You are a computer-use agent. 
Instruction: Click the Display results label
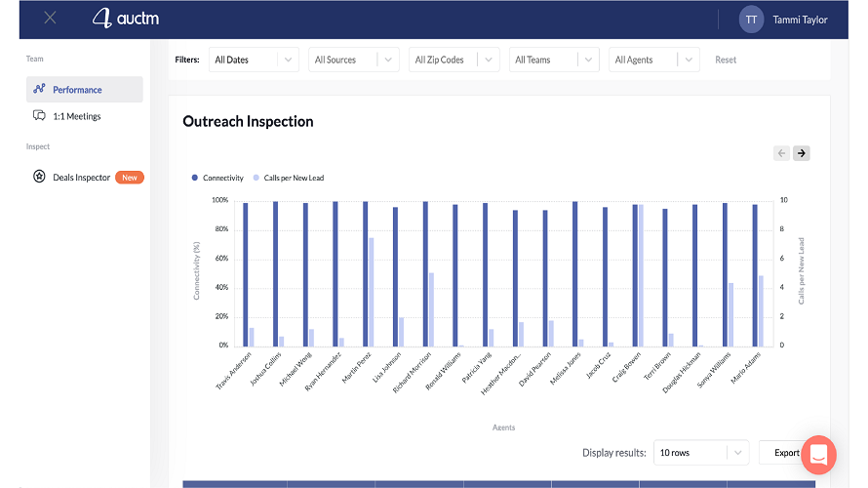(x=613, y=453)
